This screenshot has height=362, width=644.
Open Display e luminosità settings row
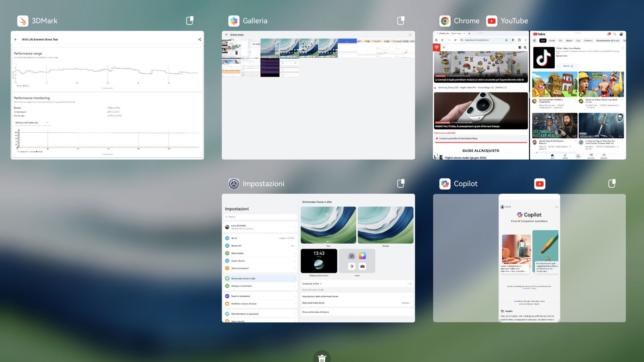[x=260, y=286]
